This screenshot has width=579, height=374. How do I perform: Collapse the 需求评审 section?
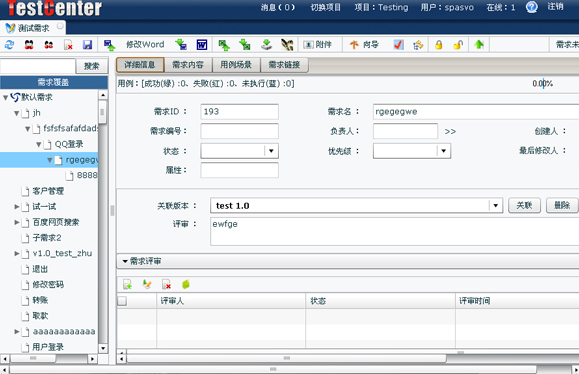point(125,261)
